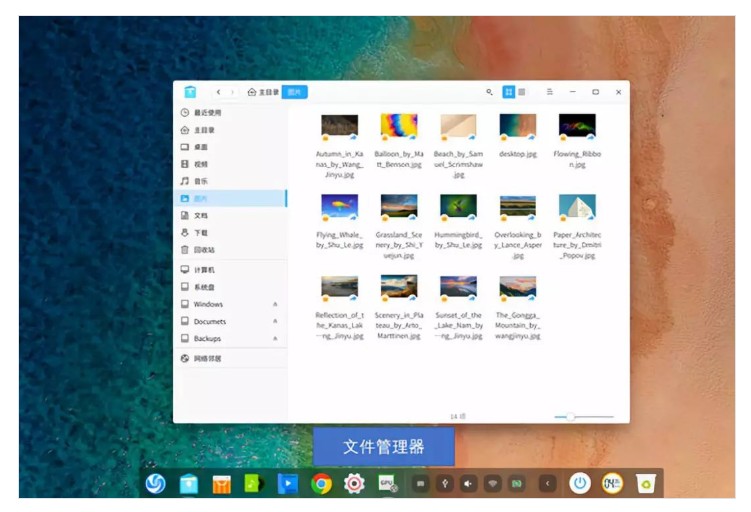Launch Google Chrome from the dock
This screenshot has width=751, height=512.
click(321, 484)
